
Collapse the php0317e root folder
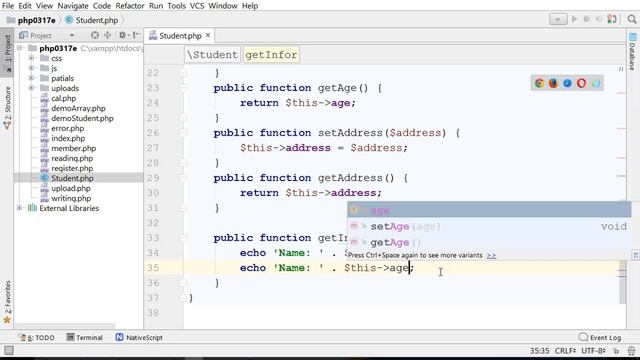click(x=19, y=48)
